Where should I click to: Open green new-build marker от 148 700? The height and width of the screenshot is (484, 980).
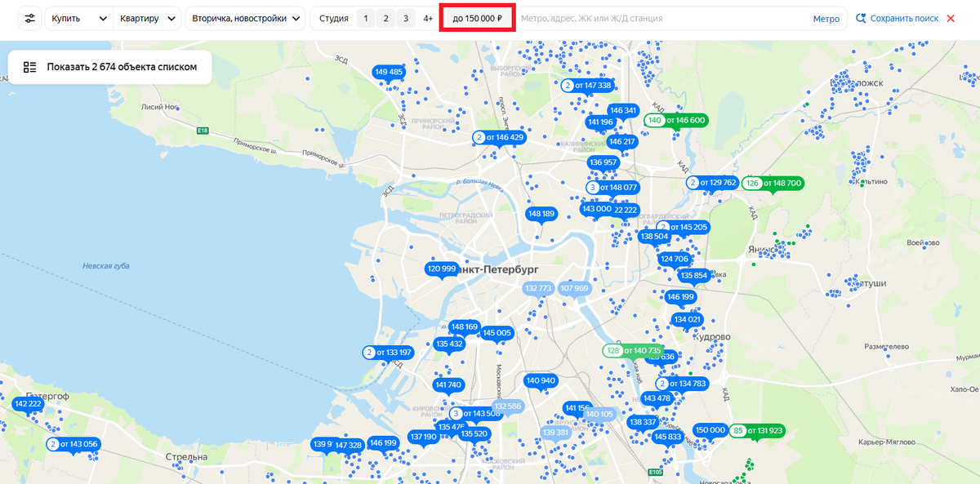point(773,183)
